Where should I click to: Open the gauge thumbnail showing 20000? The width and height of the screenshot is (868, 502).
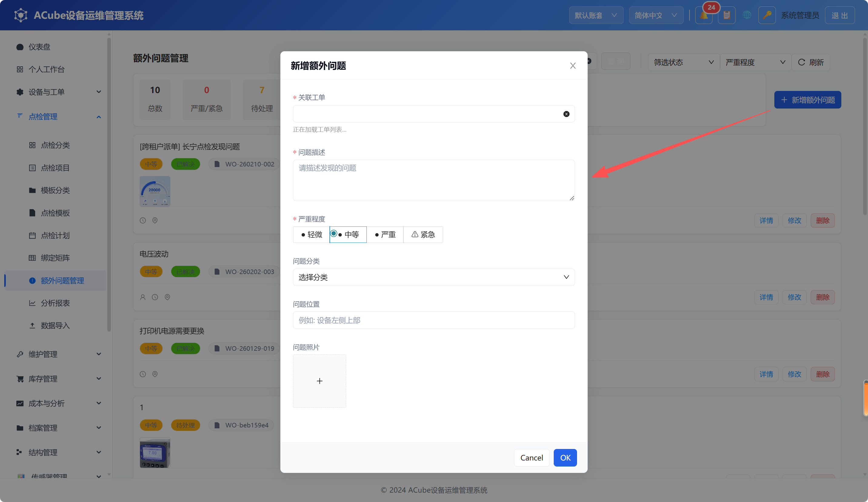coord(155,191)
